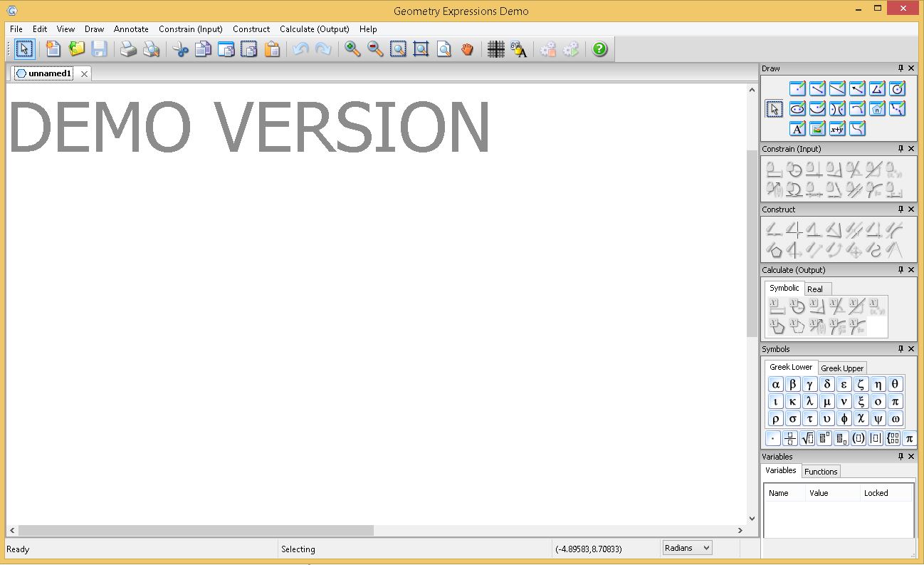The height and width of the screenshot is (565, 924).
Task: Switch to the Functions tab
Action: click(821, 472)
